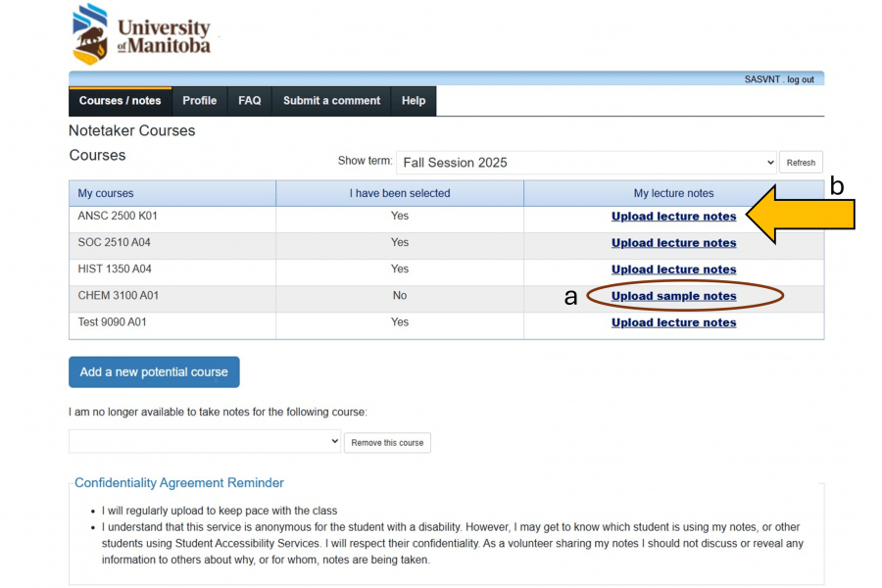Viewport: 882px width, 588px height.
Task: Upload lecture notes for SOC 2510 A04
Action: 673,243
